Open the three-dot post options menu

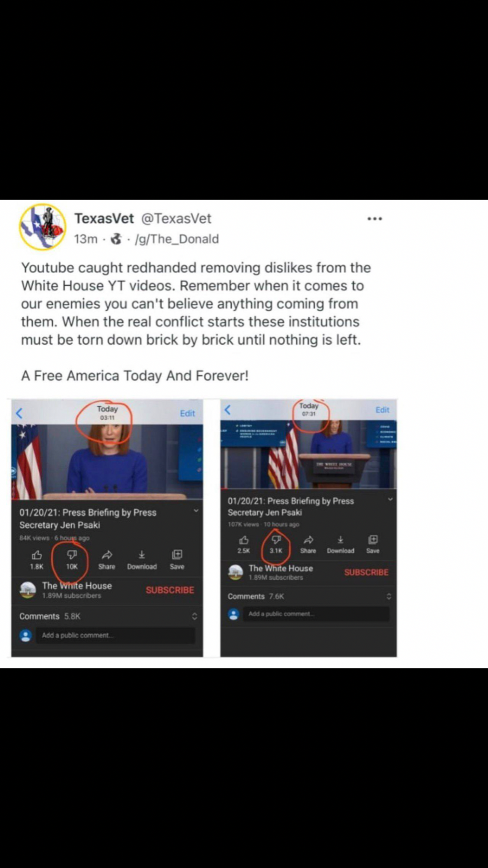click(375, 219)
